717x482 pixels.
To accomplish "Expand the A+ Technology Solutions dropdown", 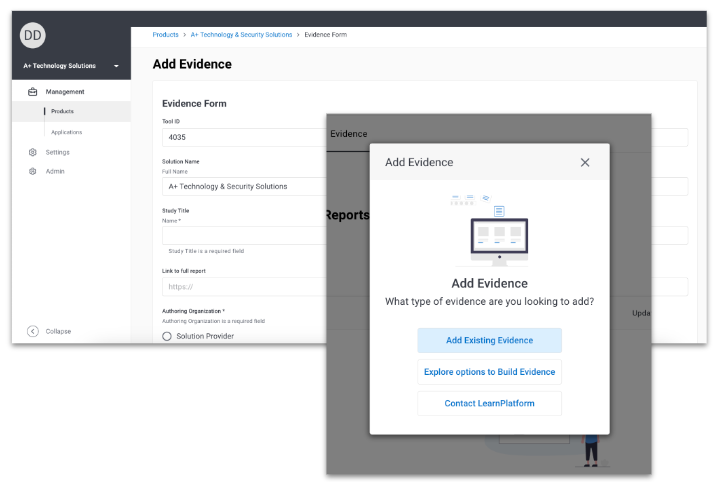I will 116,66.
